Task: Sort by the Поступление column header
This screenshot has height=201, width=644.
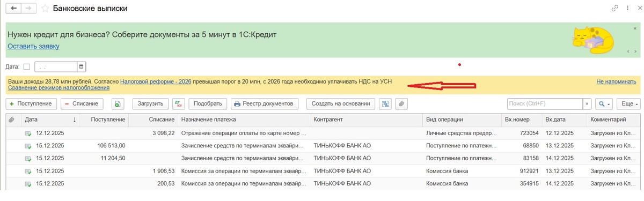Action: 104,120
